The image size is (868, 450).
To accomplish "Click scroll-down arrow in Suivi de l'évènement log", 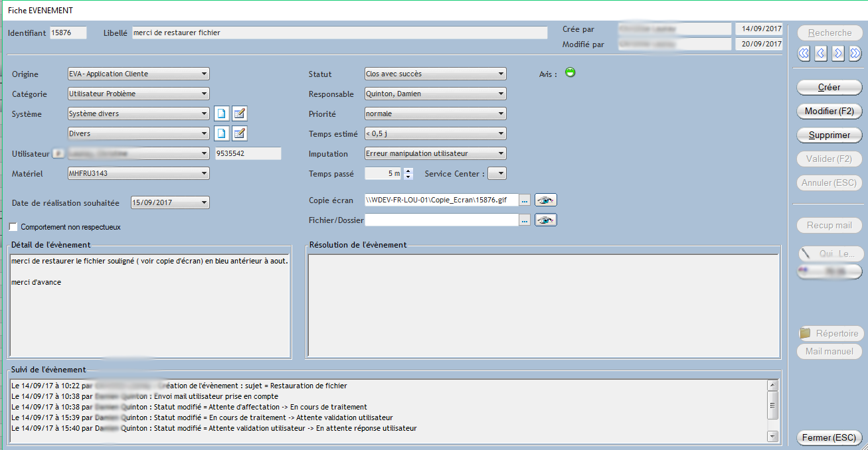I will 772,436.
